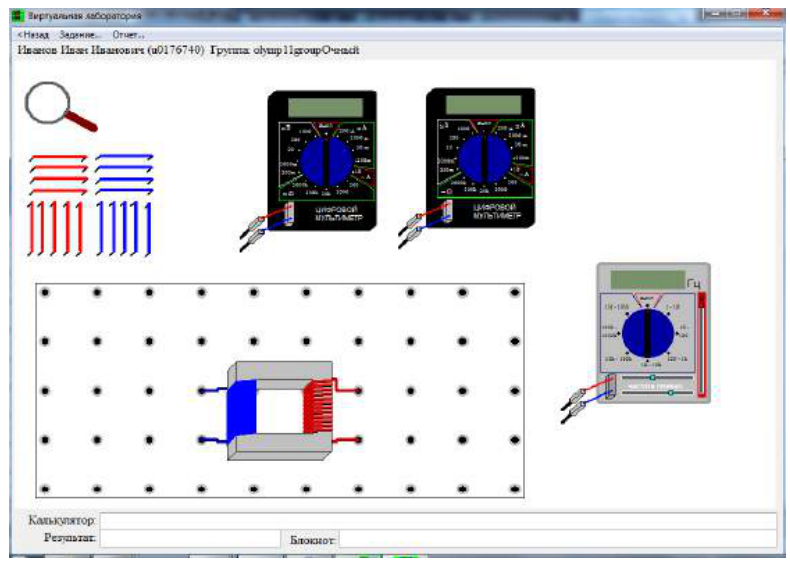
Task: Select the transformer's blue primary coil
Action: pyautogui.click(x=242, y=411)
